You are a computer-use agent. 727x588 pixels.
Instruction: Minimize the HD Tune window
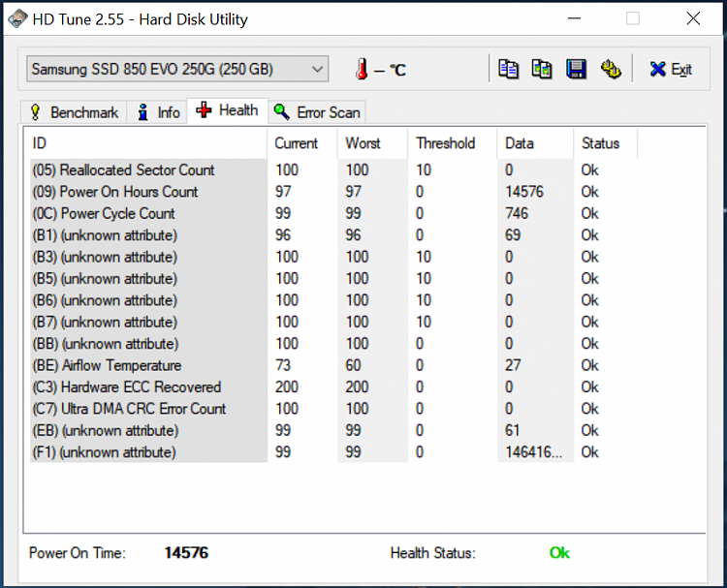click(574, 18)
